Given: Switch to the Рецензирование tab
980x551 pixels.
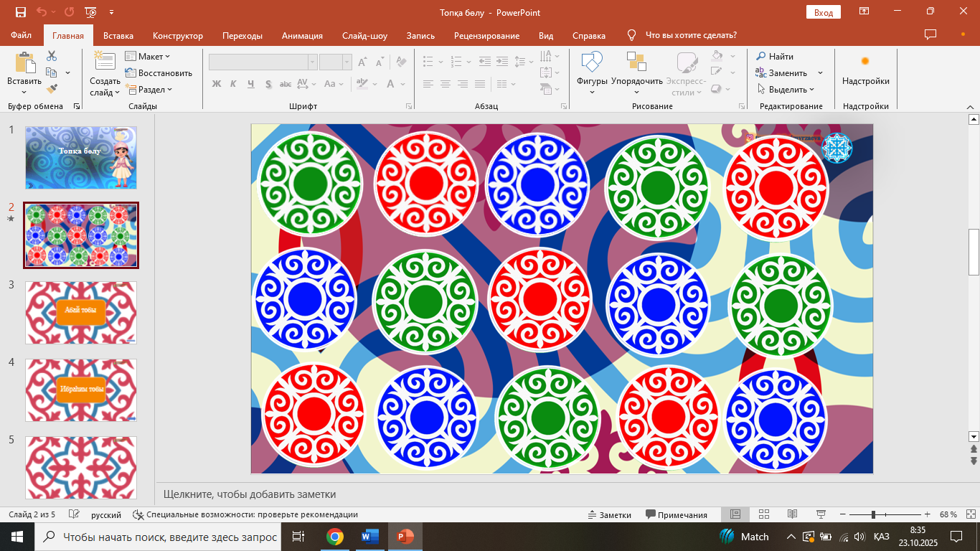Looking at the screenshot, I should point(486,35).
